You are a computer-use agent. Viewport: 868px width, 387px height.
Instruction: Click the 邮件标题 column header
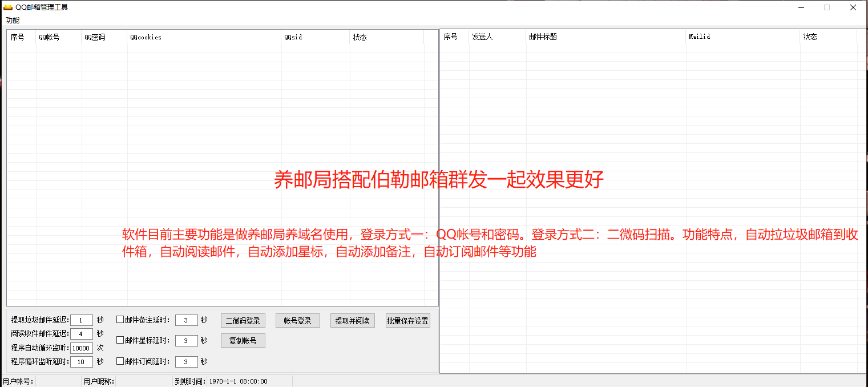(x=605, y=37)
